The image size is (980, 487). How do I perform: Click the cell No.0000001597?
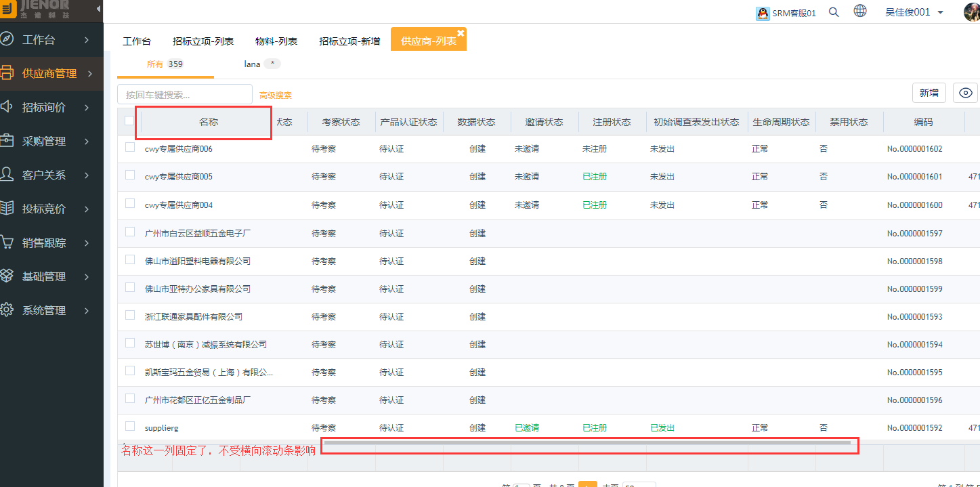click(x=915, y=233)
